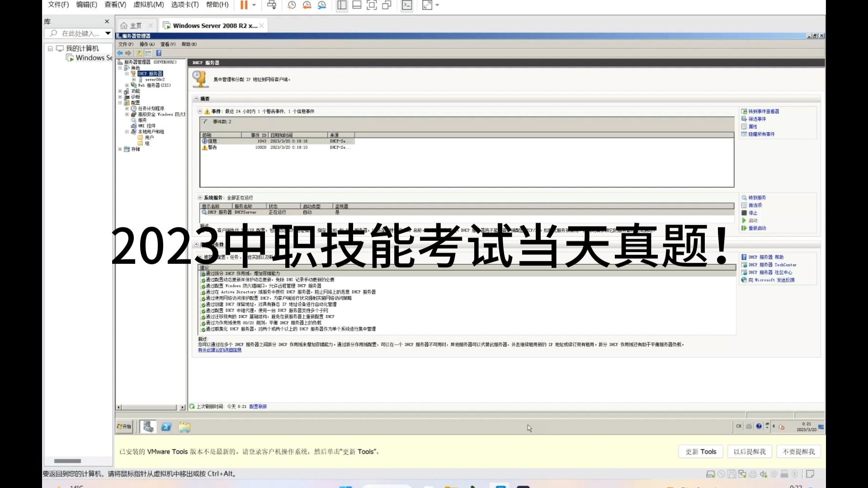Open Windows Explorer from guest taskbar
The height and width of the screenshot is (488, 868).
pos(184,427)
